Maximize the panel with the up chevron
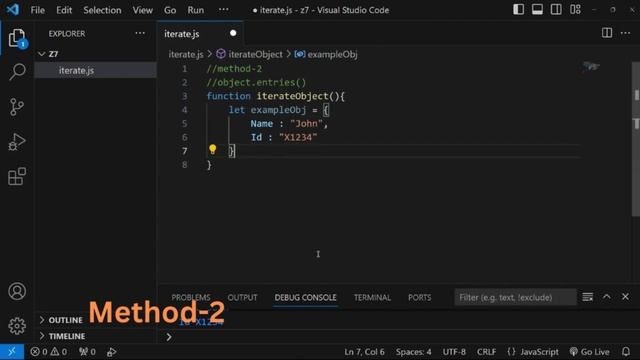 pos(607,297)
